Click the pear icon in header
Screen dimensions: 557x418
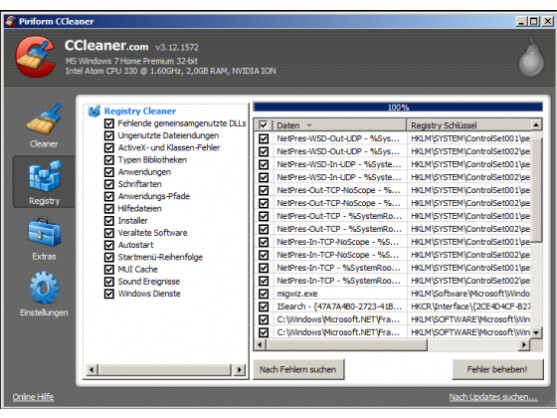click(531, 58)
